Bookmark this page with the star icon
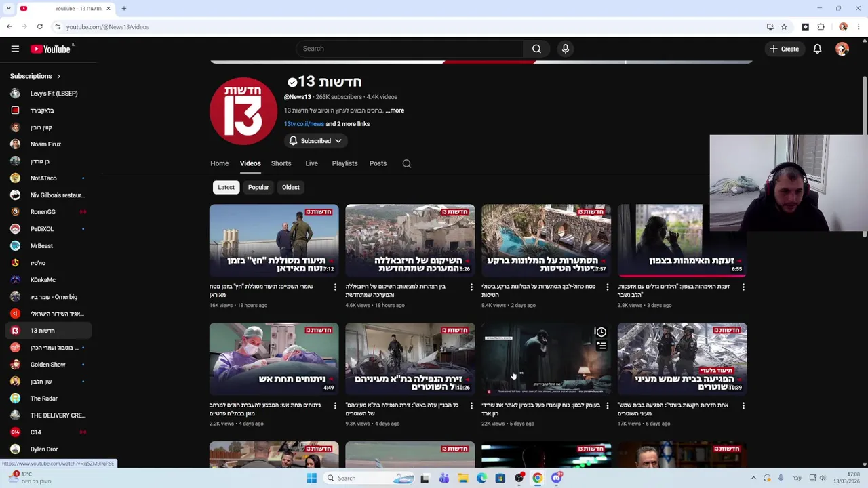This screenshot has width=868, height=488. click(x=784, y=27)
